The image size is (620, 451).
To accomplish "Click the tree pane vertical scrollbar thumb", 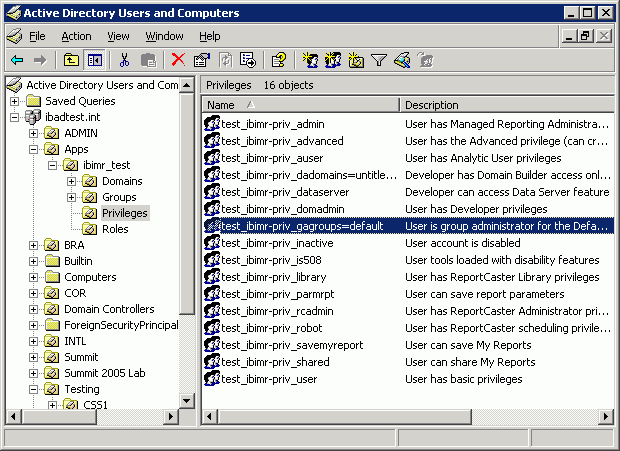I will click(187, 203).
